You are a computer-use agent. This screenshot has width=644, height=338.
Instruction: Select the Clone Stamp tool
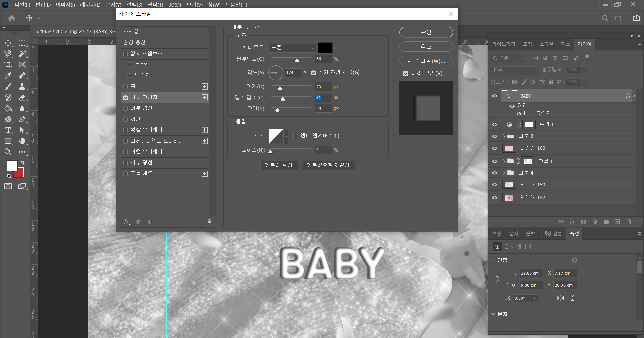coord(22,87)
